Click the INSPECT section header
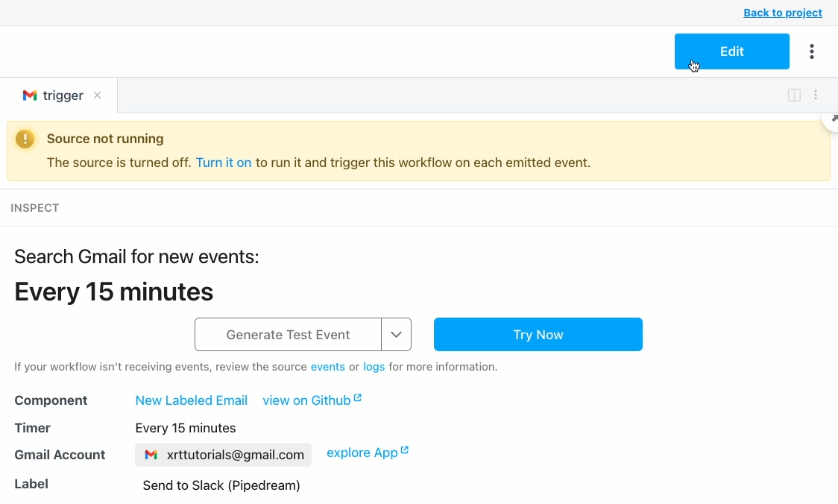Screen dimensions: 838x504 click(x=35, y=208)
